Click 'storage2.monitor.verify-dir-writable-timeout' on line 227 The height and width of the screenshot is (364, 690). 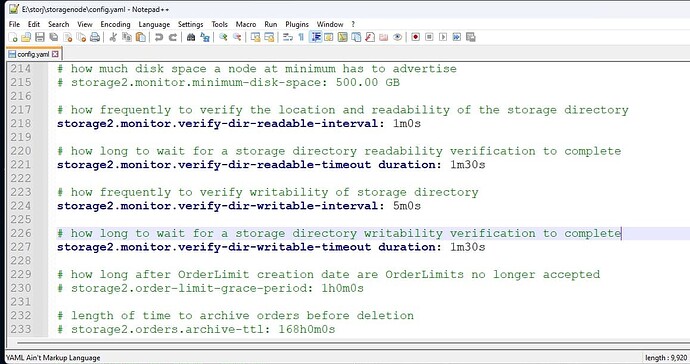214,247
